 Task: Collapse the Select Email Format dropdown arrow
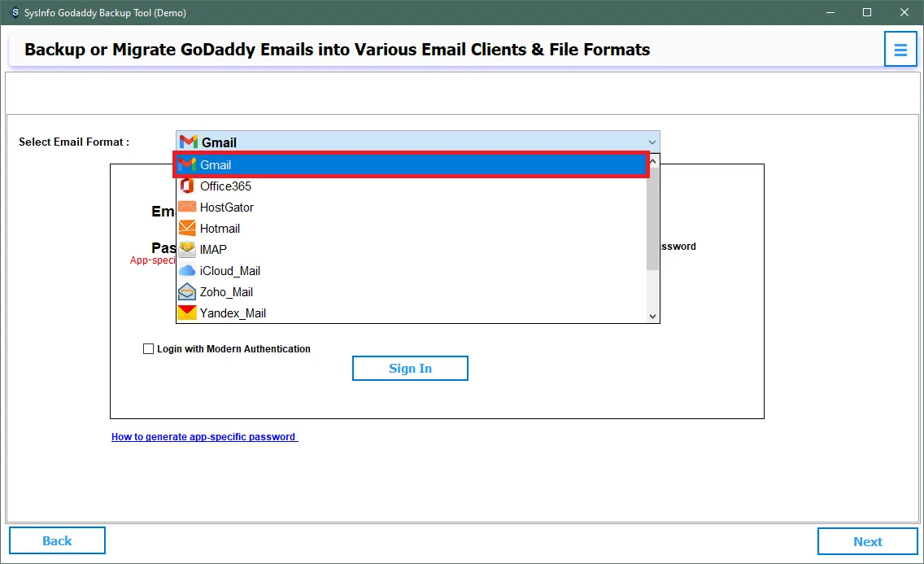tap(652, 142)
